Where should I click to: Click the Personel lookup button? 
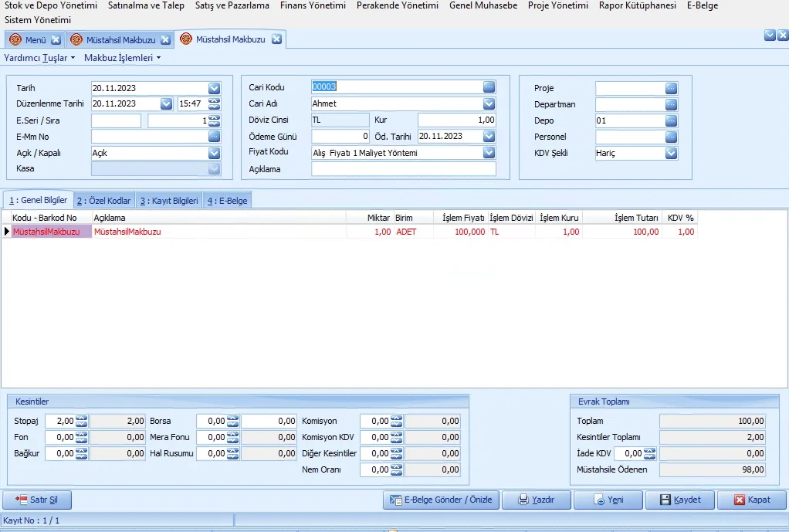click(671, 137)
